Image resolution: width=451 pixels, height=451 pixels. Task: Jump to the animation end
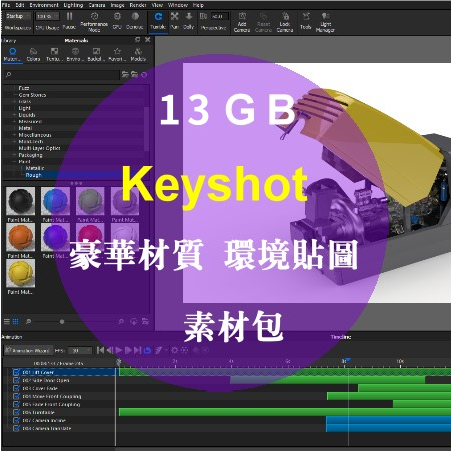click(x=137, y=350)
